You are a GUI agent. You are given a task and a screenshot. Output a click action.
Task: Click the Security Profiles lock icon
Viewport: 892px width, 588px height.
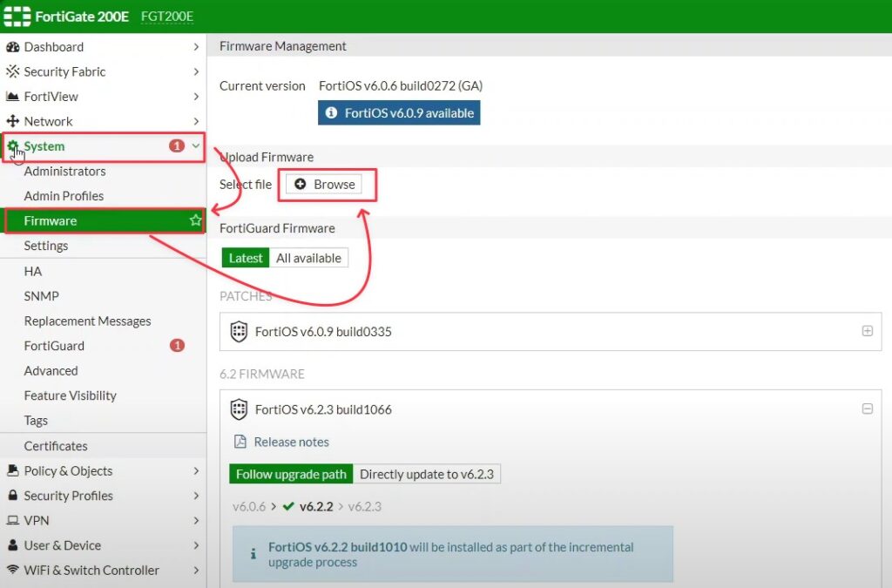coord(12,496)
